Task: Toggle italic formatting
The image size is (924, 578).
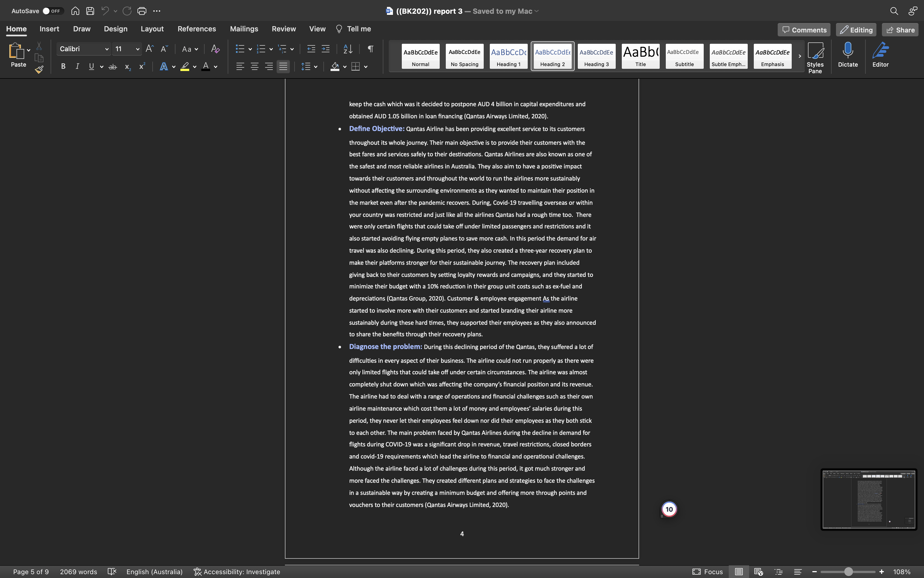Action: pyautogui.click(x=77, y=67)
